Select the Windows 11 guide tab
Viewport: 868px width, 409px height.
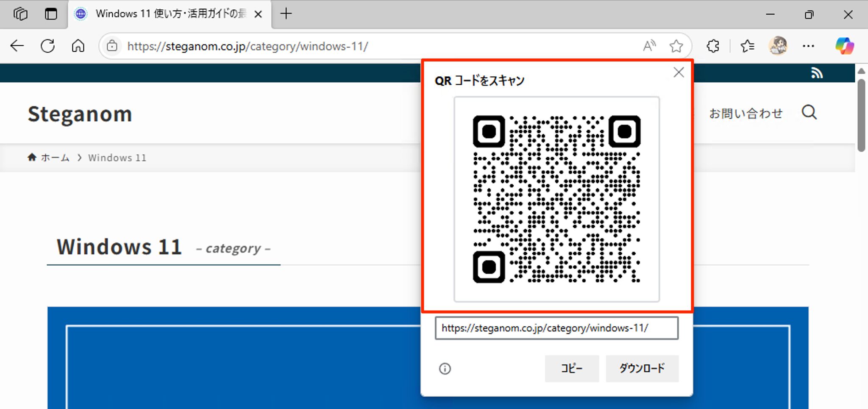[170, 14]
